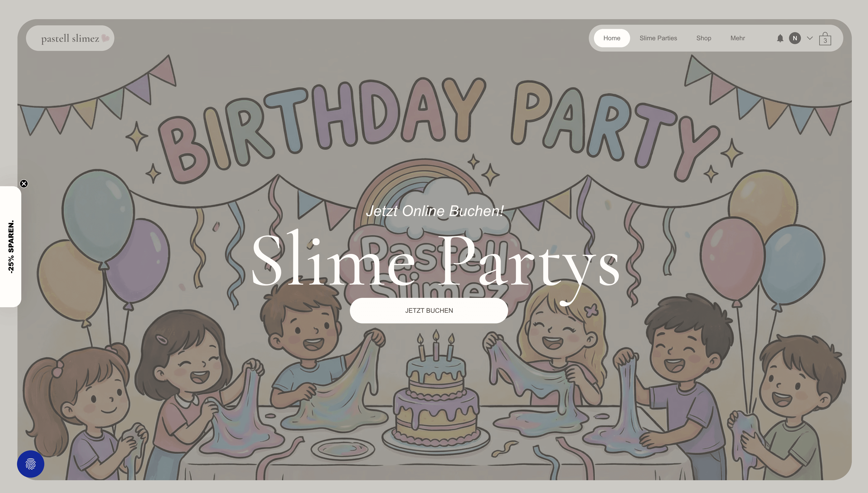Open the -25% SPAREN discount tab
868x493 pixels.
[10, 246]
